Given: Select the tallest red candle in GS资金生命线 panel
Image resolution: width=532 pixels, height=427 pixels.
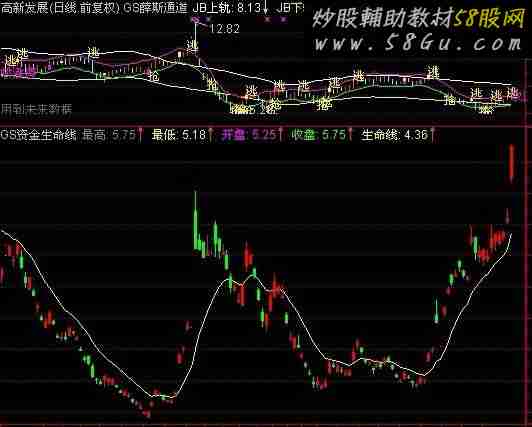Looking at the screenshot, I should pyautogui.click(x=511, y=163).
